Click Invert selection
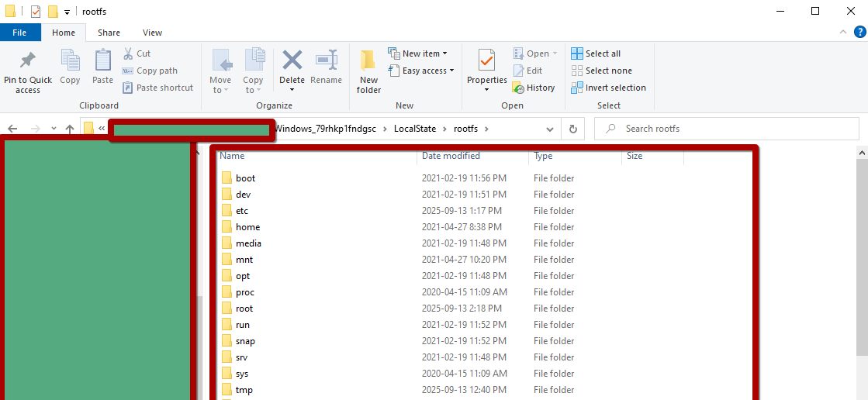 click(x=608, y=88)
